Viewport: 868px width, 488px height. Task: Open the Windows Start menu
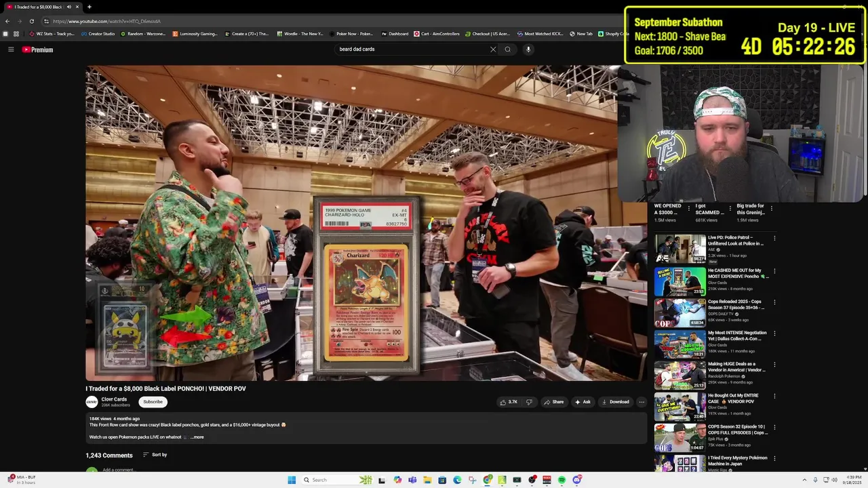(292, 480)
